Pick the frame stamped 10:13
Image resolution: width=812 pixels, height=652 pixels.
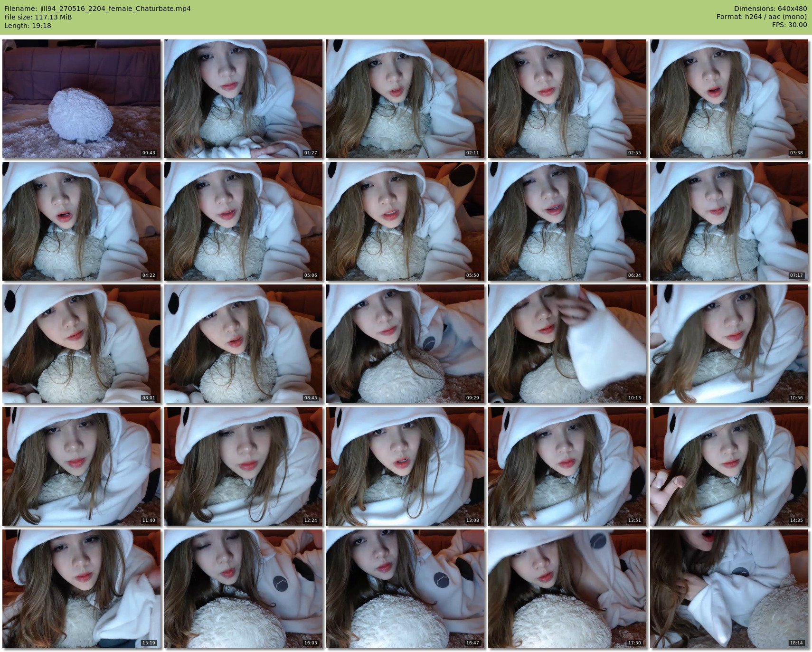point(567,344)
